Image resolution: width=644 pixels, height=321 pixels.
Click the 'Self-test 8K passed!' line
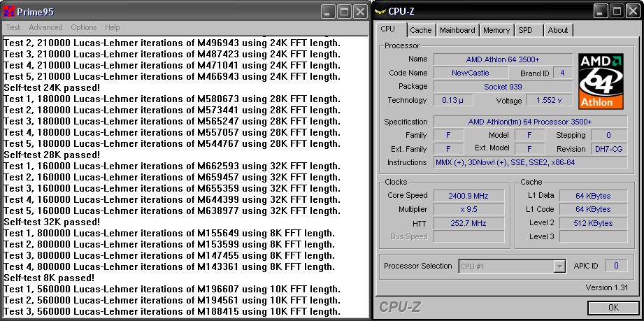[x=49, y=278]
